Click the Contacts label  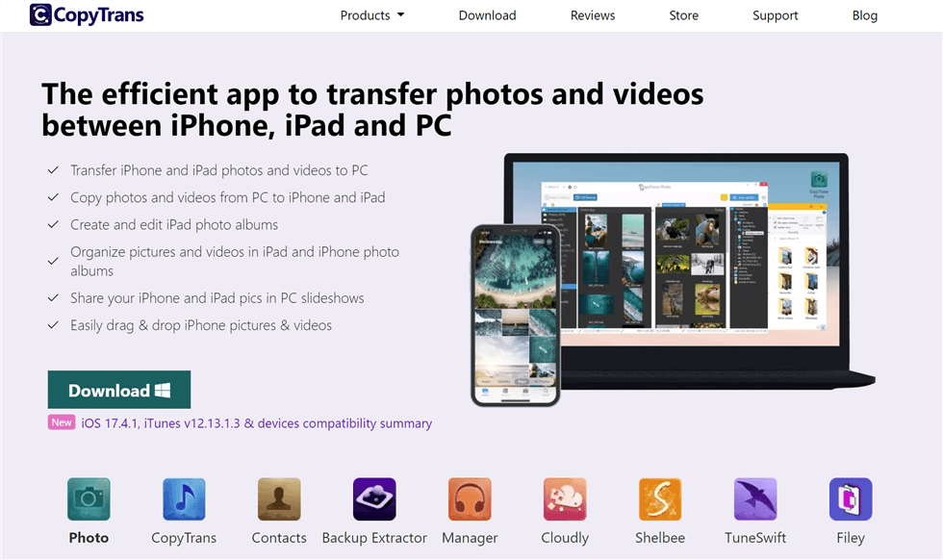click(x=279, y=538)
